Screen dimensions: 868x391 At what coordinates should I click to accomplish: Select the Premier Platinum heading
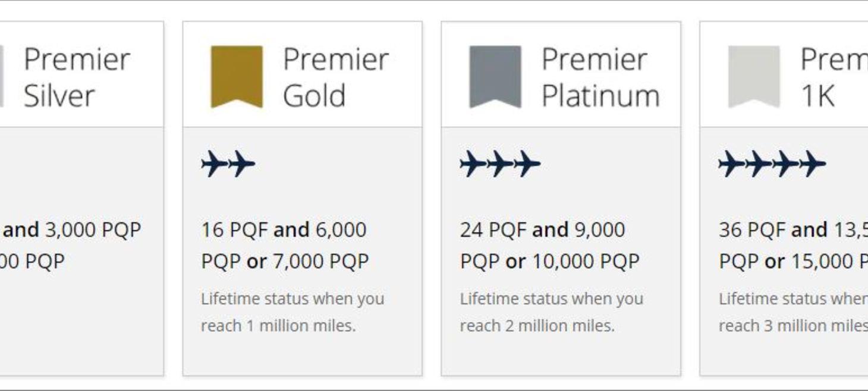pos(600,77)
